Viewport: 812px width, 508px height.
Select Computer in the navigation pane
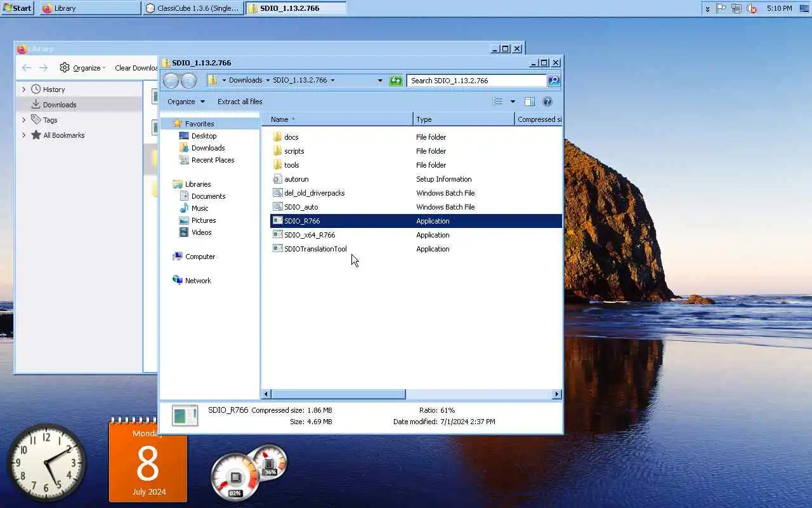coord(200,257)
